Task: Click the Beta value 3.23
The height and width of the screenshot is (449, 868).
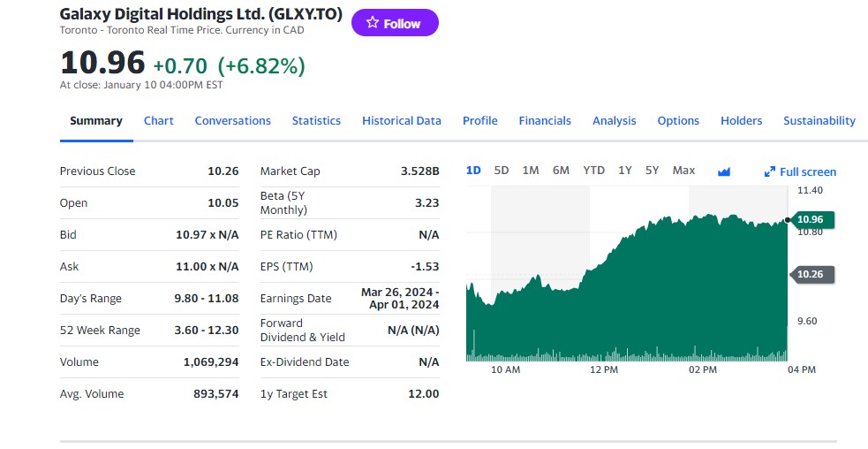Action: [x=427, y=203]
